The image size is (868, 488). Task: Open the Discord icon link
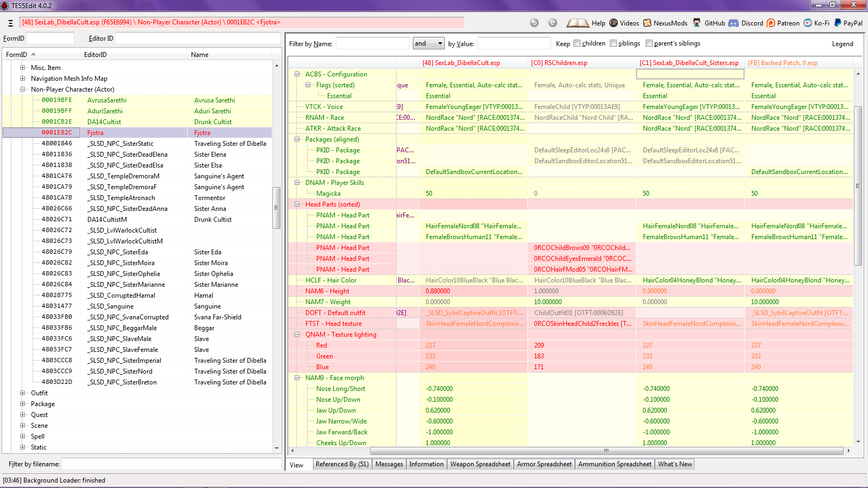733,23
